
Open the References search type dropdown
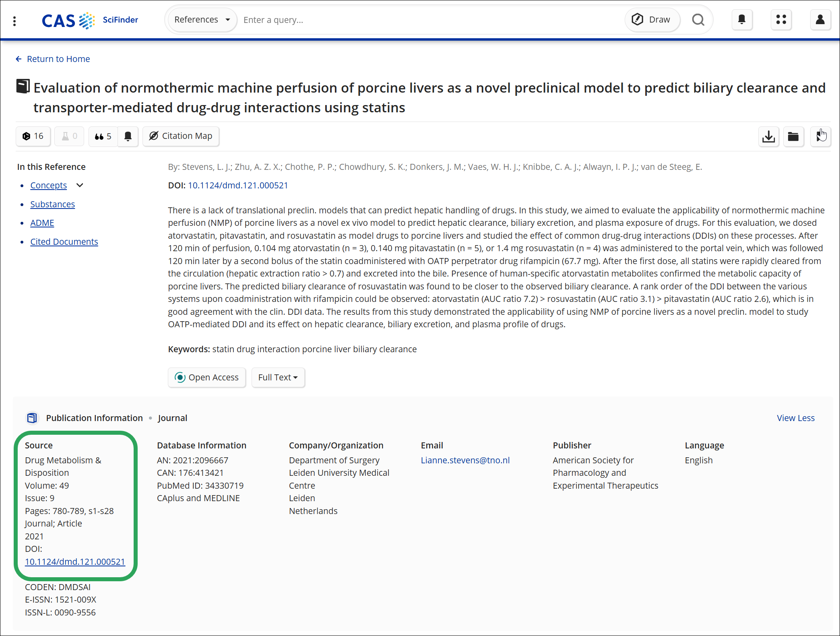tap(202, 20)
